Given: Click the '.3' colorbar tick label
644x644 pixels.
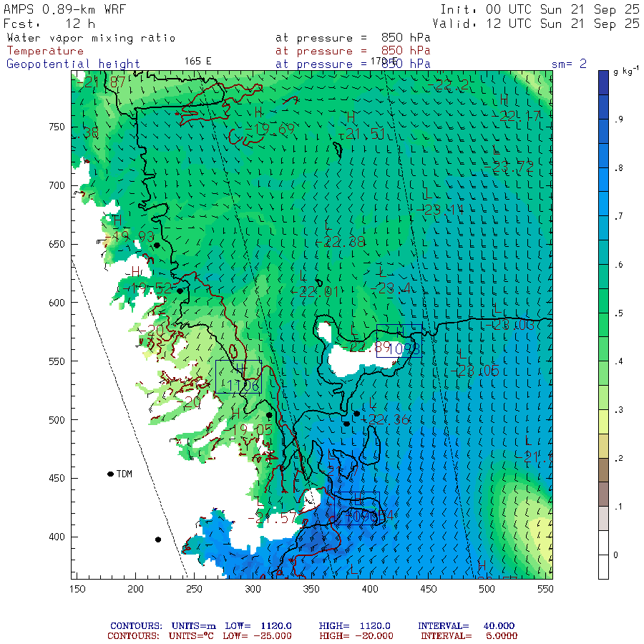Looking at the screenshot, I should point(618,410).
